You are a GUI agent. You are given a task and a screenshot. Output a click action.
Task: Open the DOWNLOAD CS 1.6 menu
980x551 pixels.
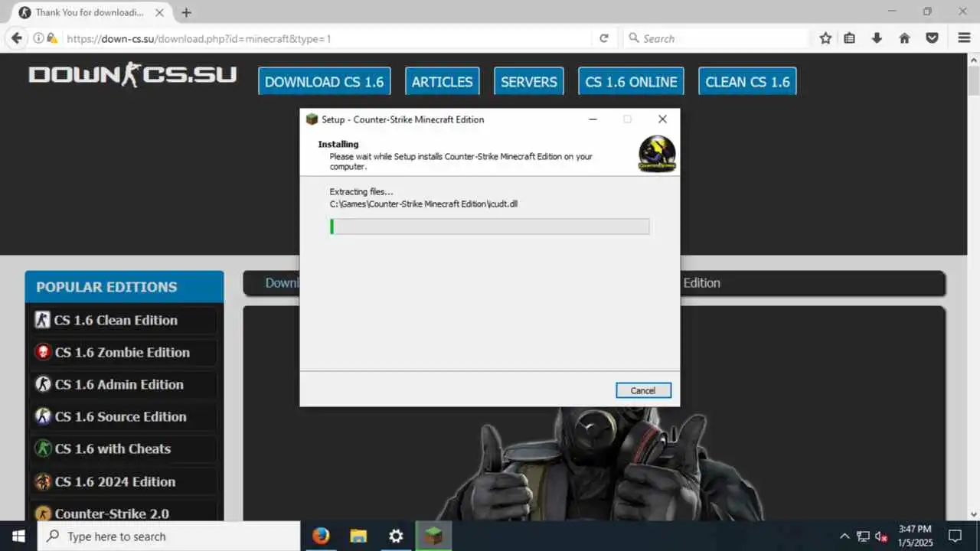point(324,81)
